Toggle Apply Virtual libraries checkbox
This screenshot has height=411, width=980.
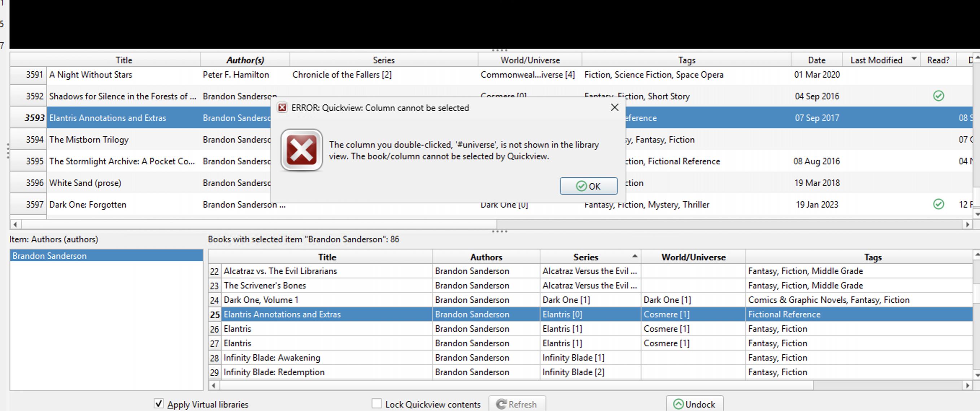(159, 403)
